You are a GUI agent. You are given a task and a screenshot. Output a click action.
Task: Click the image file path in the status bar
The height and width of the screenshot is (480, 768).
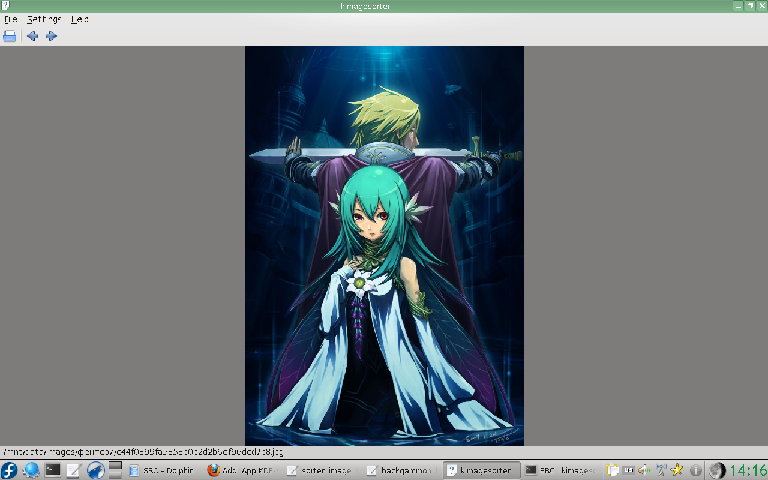click(x=143, y=452)
